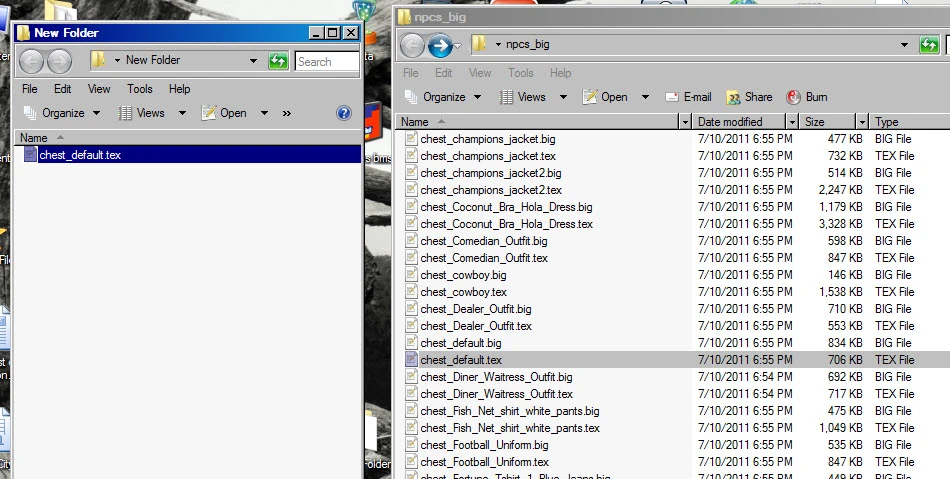950x479 pixels.
Task: Select chest_champions_jacket2.big file
Action: tap(491, 173)
